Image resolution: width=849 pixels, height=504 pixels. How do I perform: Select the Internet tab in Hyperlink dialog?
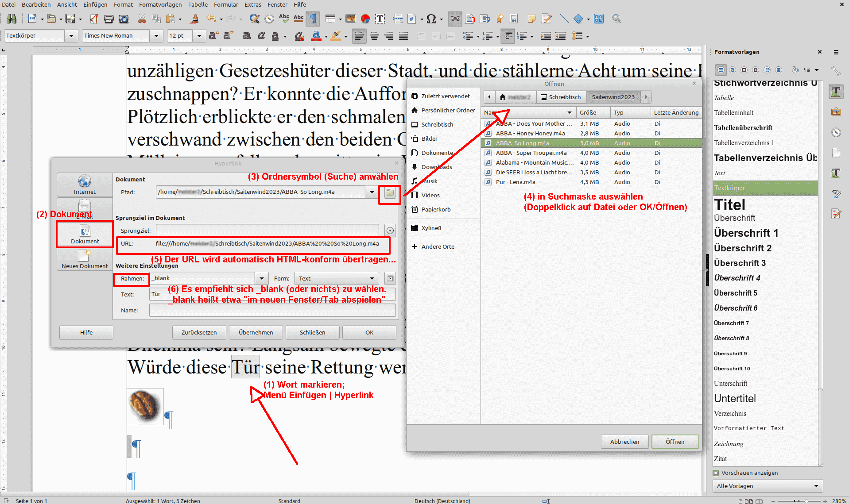(x=85, y=185)
